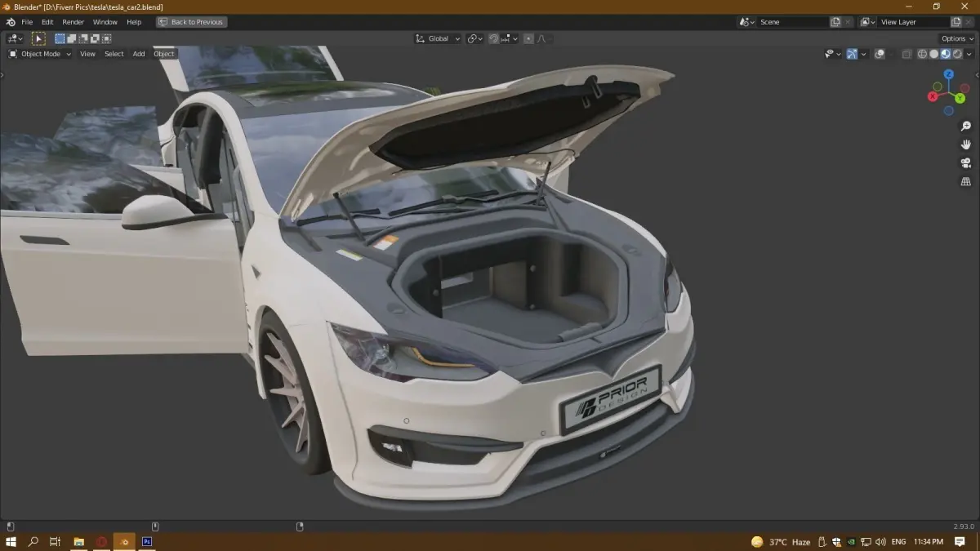Click the red X axis on navigation gizmo
Viewport: 980px width, 551px height.
933,96
